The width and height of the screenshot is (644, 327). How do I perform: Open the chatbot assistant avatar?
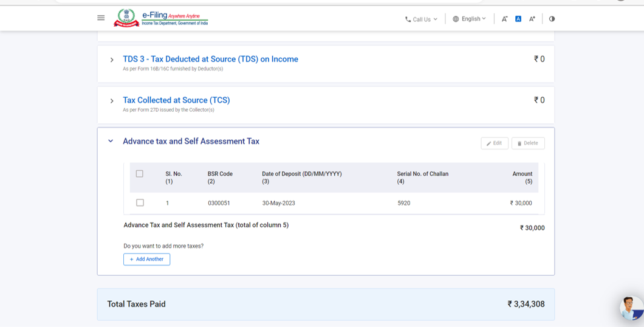tap(631, 308)
